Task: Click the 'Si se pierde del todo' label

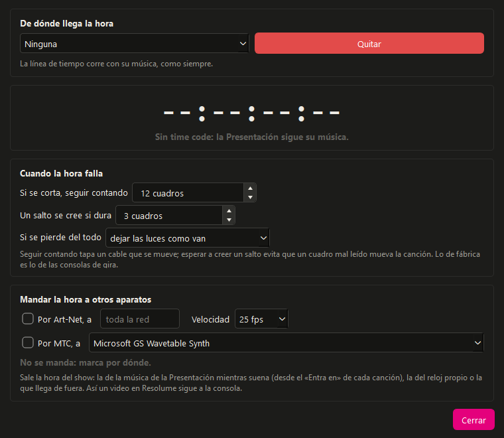Action: point(60,238)
